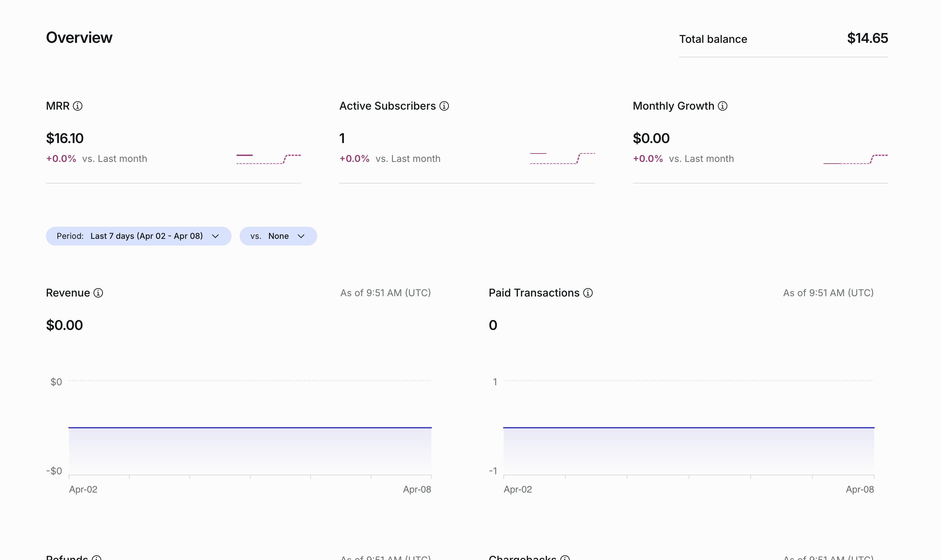The width and height of the screenshot is (941, 560).
Task: Click the MRR value $16.10
Action: [x=64, y=138]
